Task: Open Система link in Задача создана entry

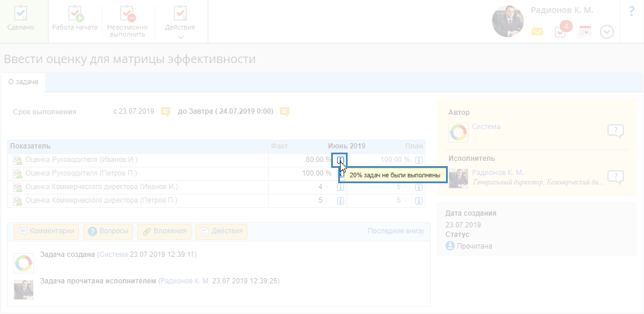Action: (114, 254)
